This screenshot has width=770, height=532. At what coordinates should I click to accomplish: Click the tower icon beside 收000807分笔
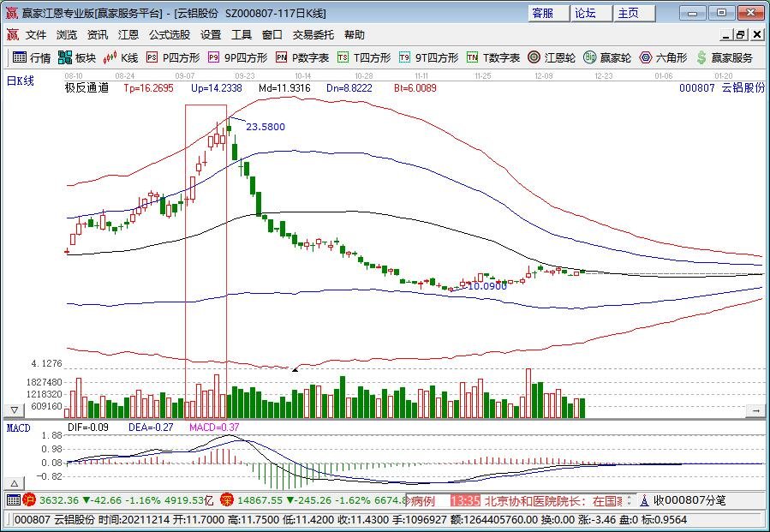point(644,500)
